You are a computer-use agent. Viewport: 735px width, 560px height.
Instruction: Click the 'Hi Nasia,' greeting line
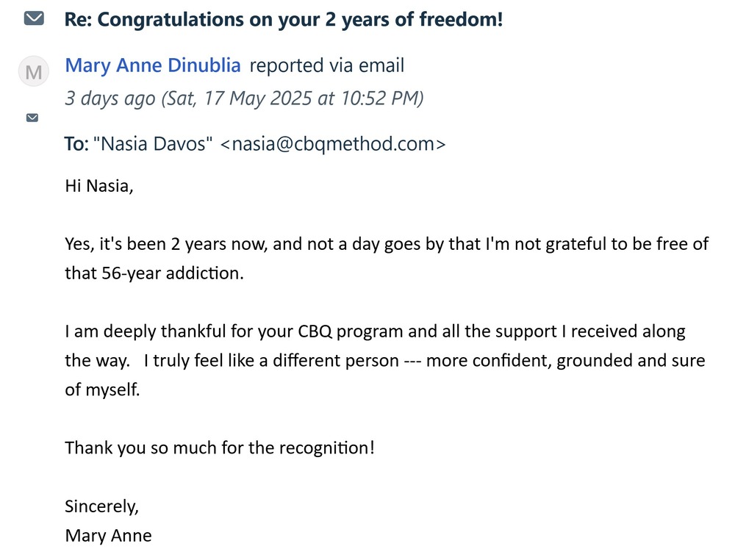(x=99, y=186)
